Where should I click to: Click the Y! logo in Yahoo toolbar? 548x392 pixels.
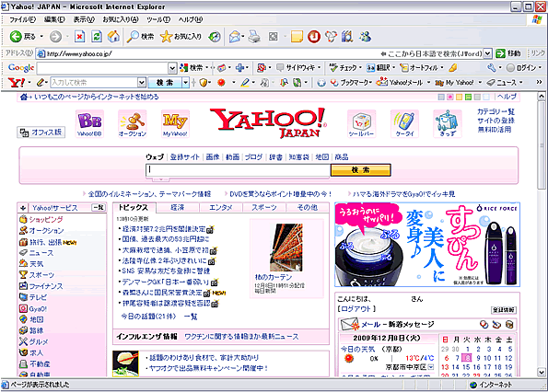tap(16, 83)
